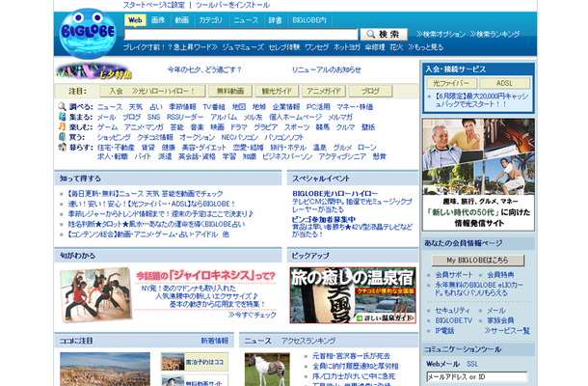Click the 観光ガイド button
The height and width of the screenshot is (386, 588).
(277, 91)
